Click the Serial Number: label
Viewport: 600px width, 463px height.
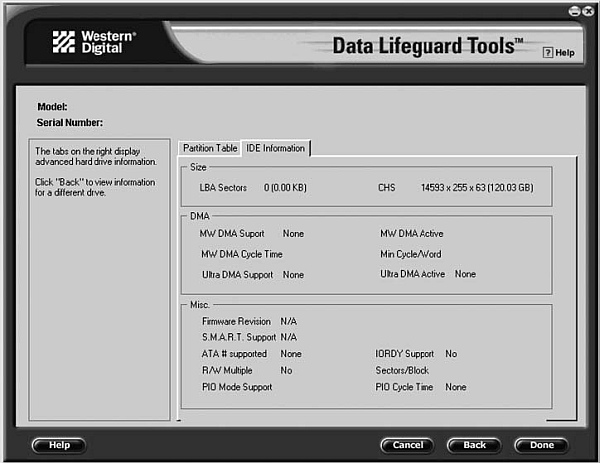click(70, 123)
